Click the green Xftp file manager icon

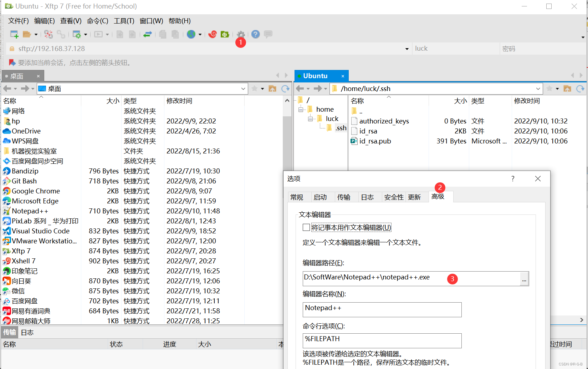225,34
